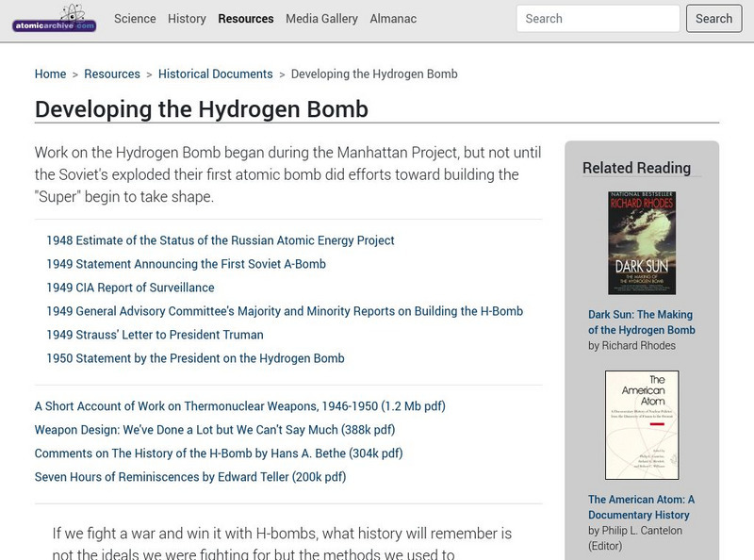Read 1949 Strauss' Letter to President Truman
The image size is (754, 560).
pos(155,335)
